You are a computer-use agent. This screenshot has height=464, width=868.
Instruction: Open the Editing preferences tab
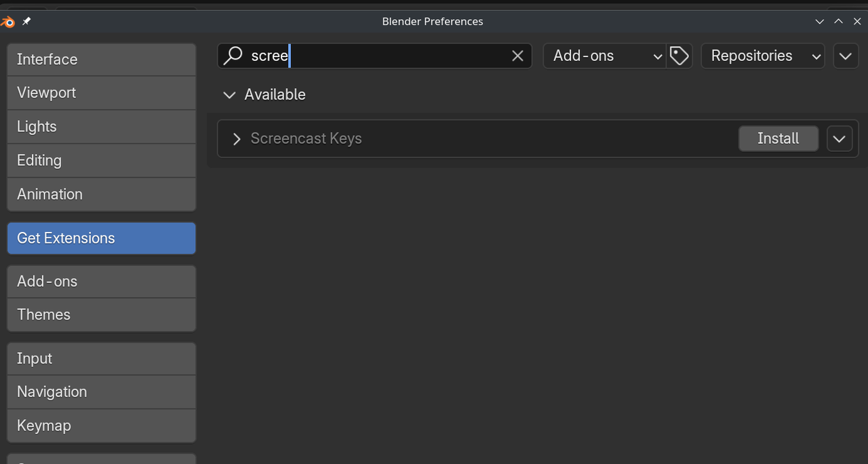click(102, 161)
